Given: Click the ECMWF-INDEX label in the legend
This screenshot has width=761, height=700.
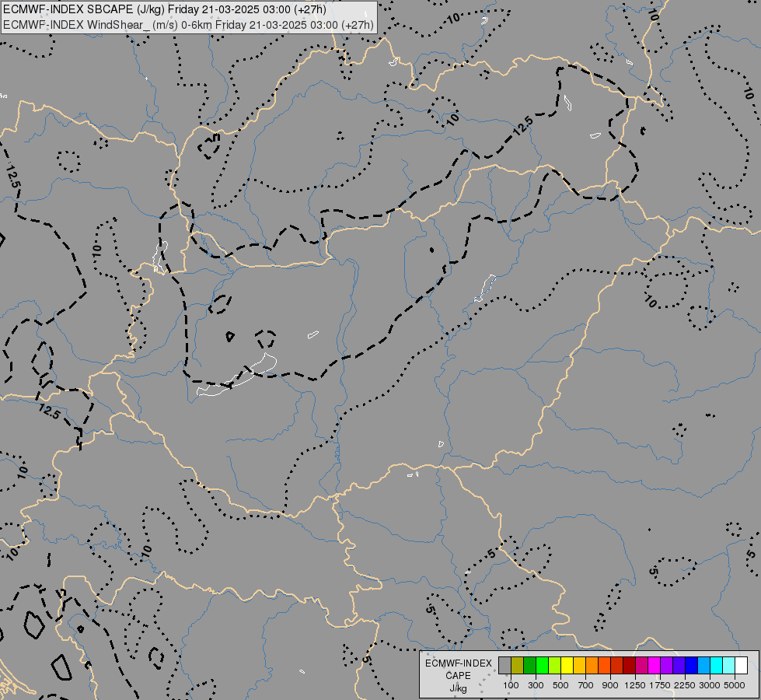Looking at the screenshot, I should (x=459, y=663).
